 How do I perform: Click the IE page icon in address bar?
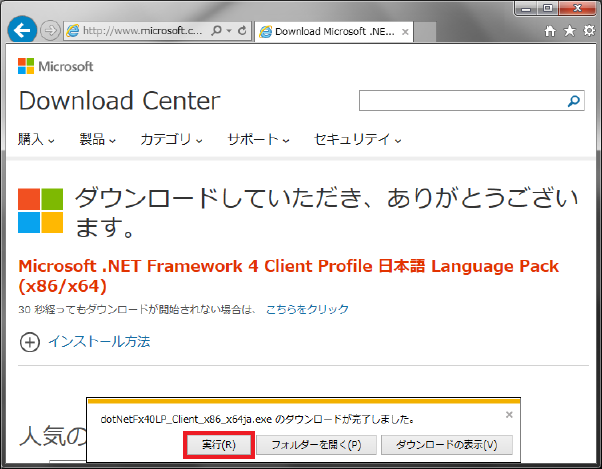73,31
